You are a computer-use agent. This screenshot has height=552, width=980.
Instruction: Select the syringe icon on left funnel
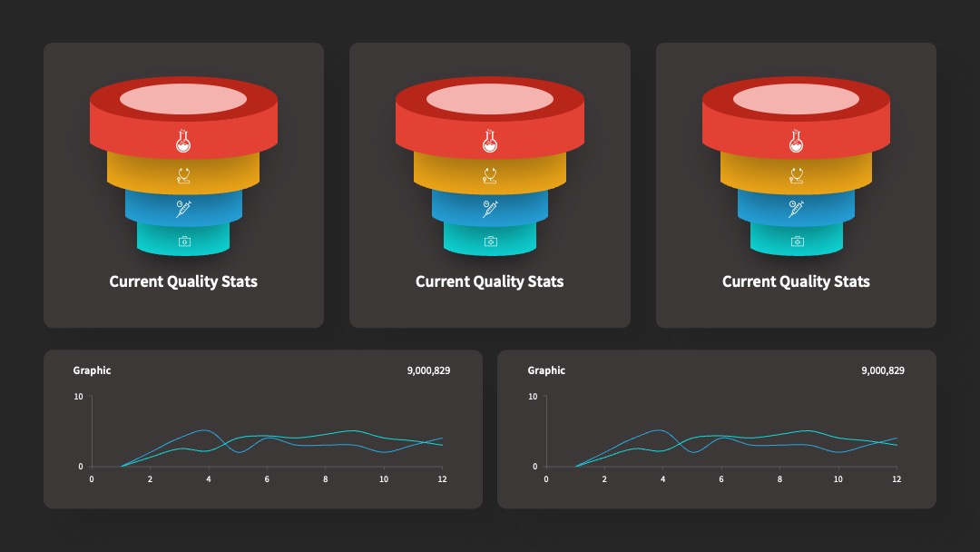tap(183, 209)
